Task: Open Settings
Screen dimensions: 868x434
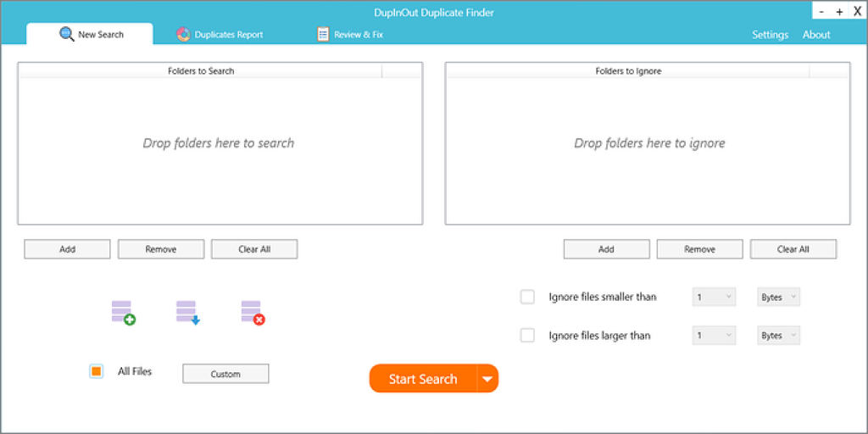Action: click(770, 35)
